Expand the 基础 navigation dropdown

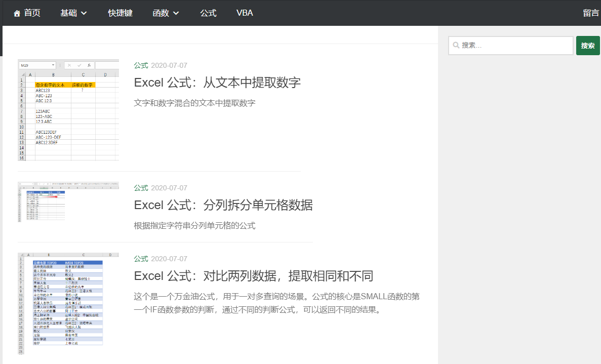(x=73, y=13)
